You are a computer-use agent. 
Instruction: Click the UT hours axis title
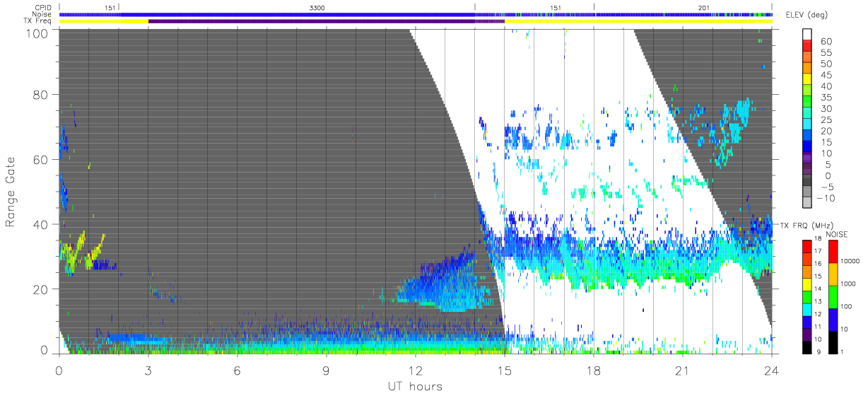(415, 387)
